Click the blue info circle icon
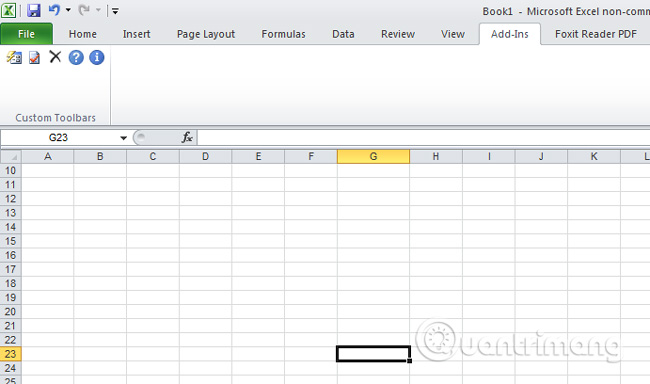Image resolution: width=650 pixels, height=384 pixels. click(97, 57)
